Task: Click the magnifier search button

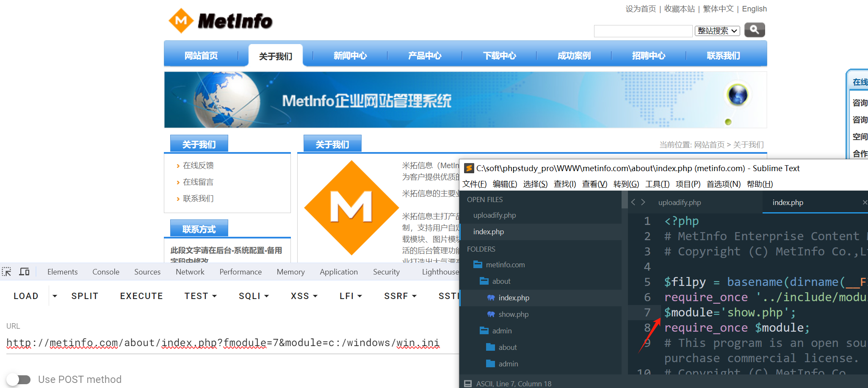Action: click(754, 30)
